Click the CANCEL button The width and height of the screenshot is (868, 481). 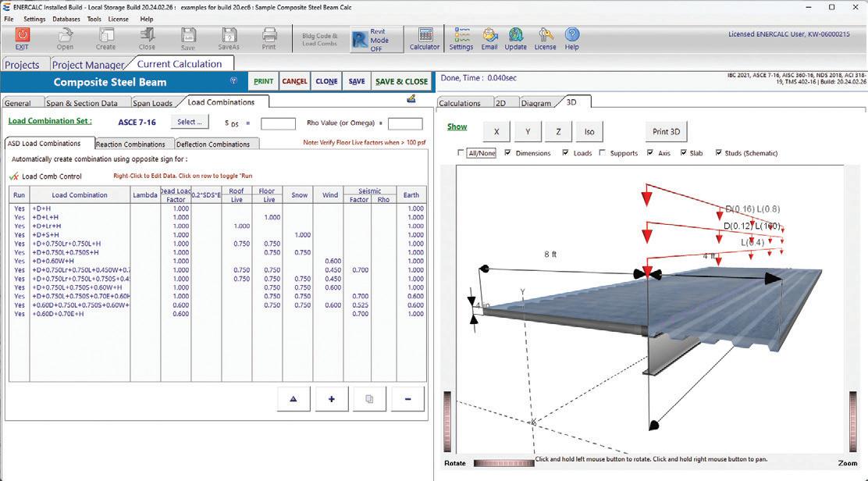click(294, 81)
